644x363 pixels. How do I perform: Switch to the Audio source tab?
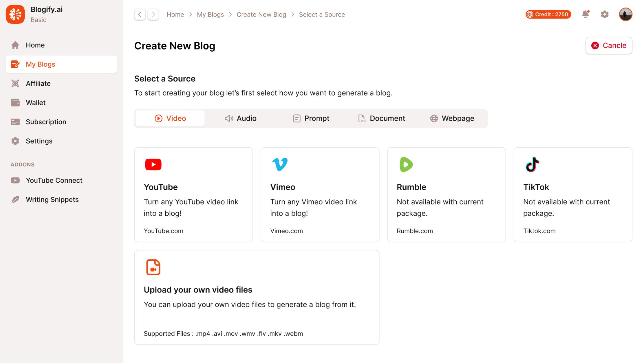[240, 118]
